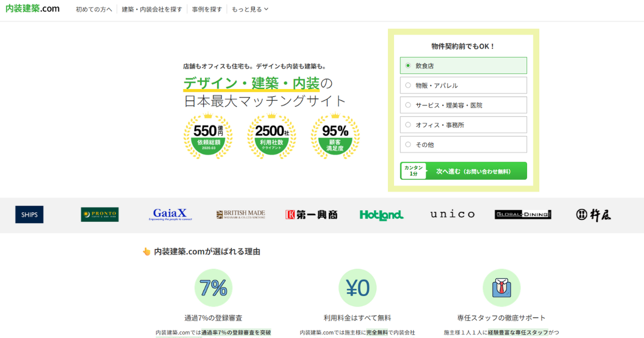
Task: Click the 7% registration screening icon
Action: 213,288
